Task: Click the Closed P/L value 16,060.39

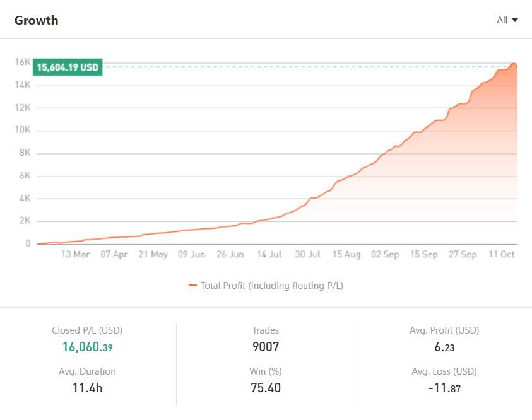Action: point(87,347)
